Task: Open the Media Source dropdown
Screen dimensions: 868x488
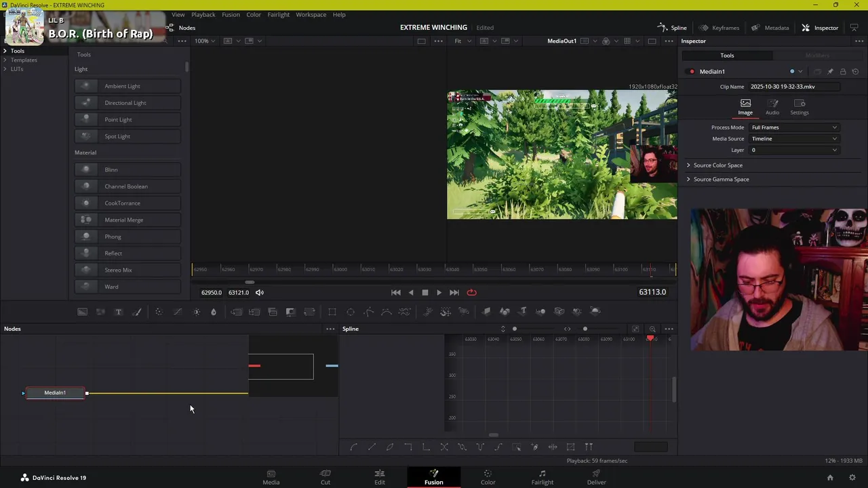Action: (794, 139)
